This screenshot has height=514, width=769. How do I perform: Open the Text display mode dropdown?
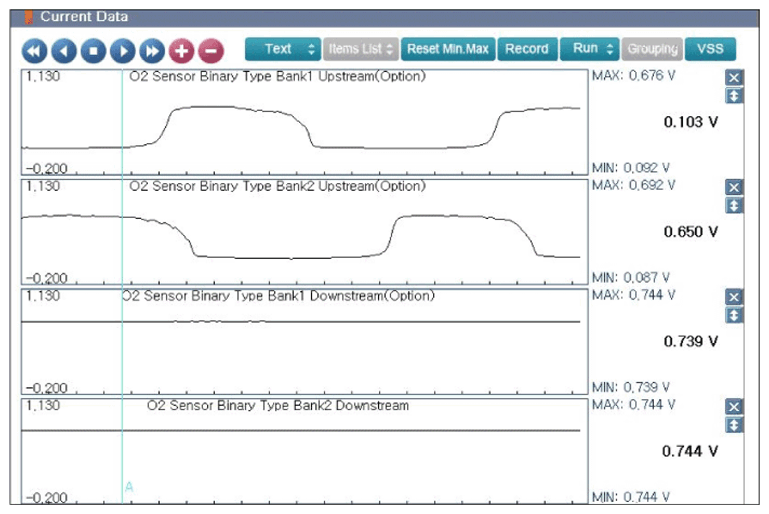tap(283, 49)
